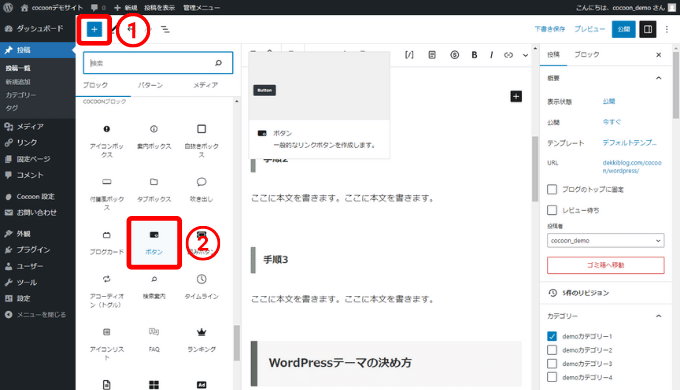Screen dimensions: 680x390
Task: Insert the ボタン block
Action: [154, 243]
